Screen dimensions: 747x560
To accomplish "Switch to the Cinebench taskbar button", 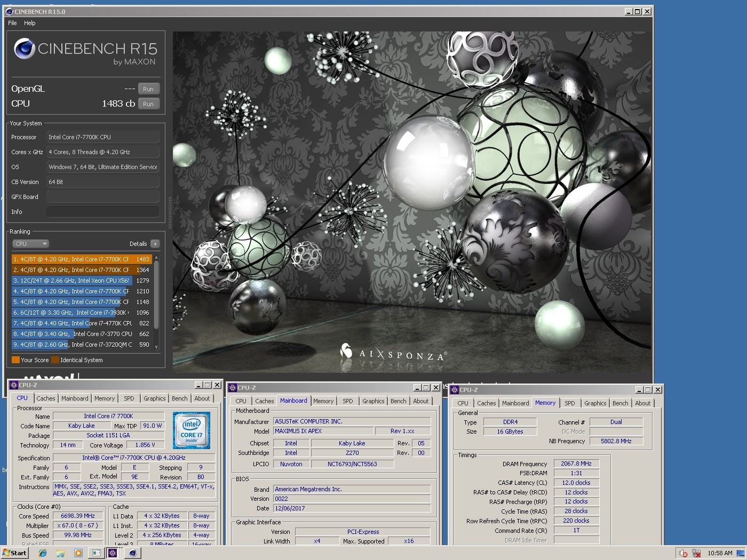I will coord(133,553).
